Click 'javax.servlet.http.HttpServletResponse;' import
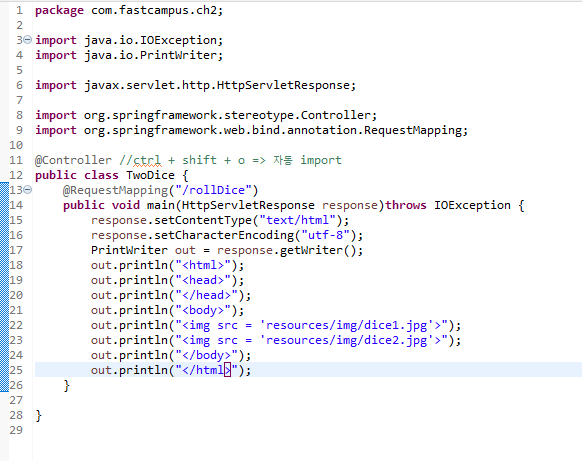 pos(220,85)
